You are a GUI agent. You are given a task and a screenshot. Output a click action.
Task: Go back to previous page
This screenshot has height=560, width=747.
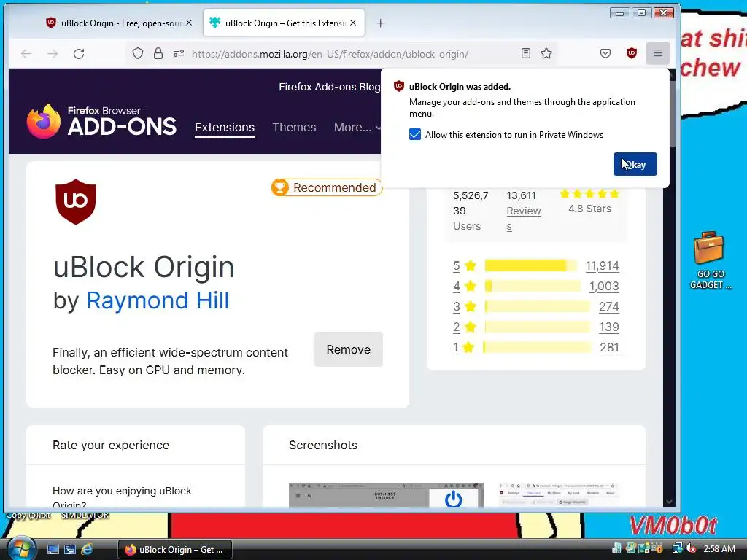26,54
